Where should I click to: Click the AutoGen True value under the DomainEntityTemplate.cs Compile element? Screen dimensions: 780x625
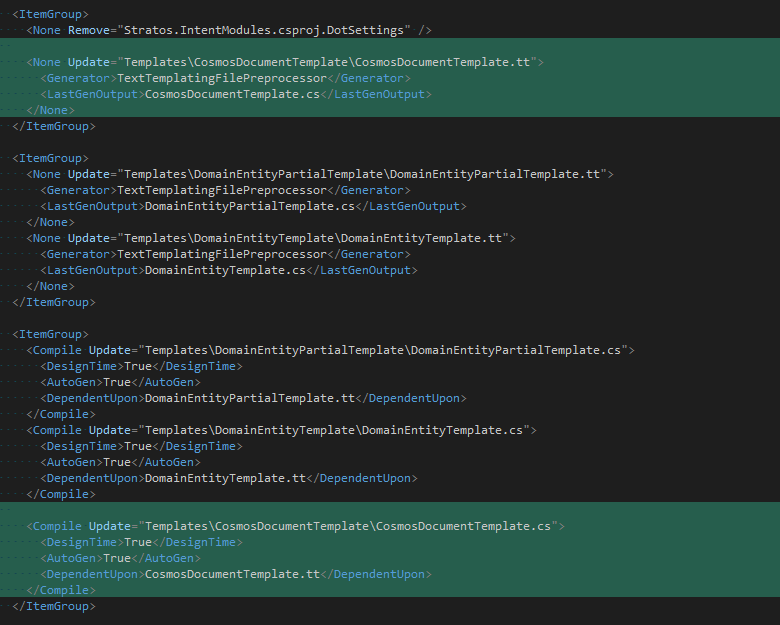[117, 462]
